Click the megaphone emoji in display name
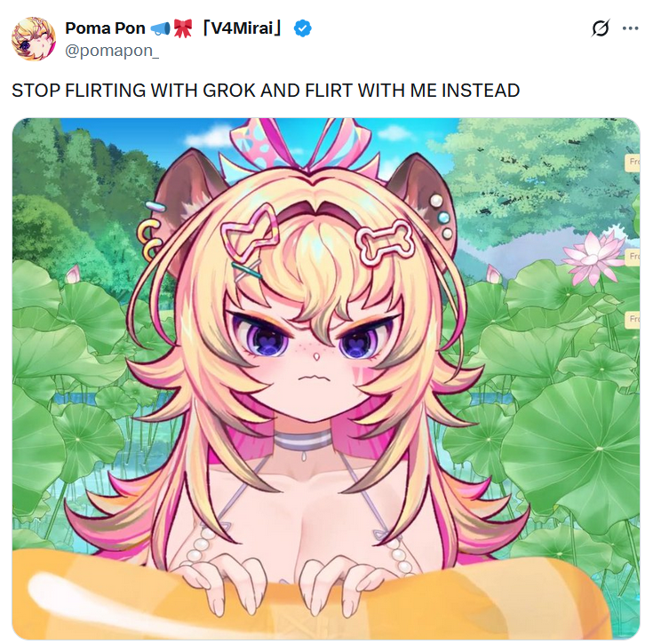The height and width of the screenshot is (644, 645). (x=160, y=28)
